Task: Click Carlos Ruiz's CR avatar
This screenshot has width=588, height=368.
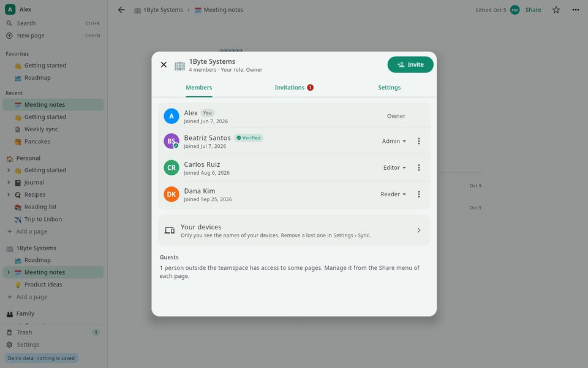Action: click(171, 168)
